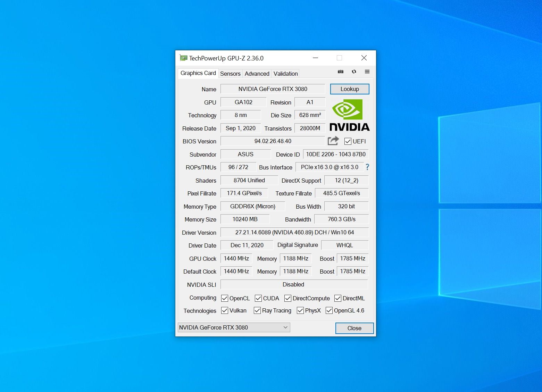The image size is (542, 392).
Task: Click the NVIDIA logo image
Action: click(349, 115)
